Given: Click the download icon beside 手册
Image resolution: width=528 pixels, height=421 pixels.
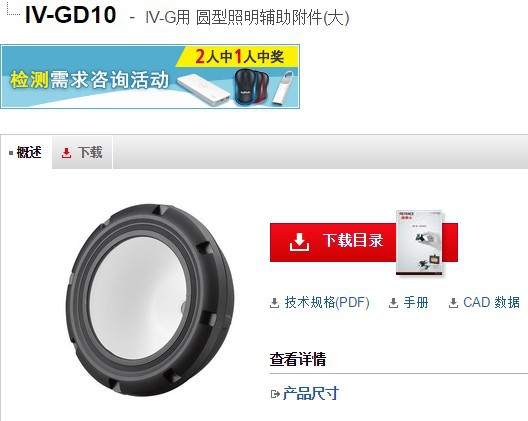Looking at the screenshot, I should (x=393, y=303).
